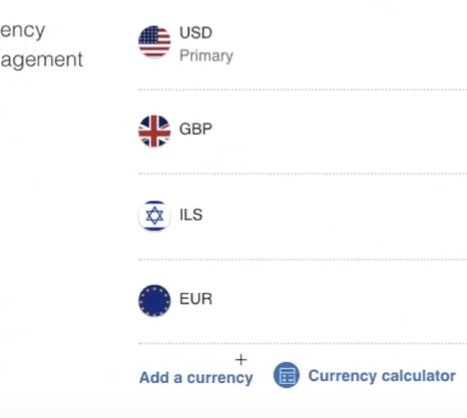The image size is (467, 418).
Task: Click the European Union flag icon
Action: pos(155,300)
